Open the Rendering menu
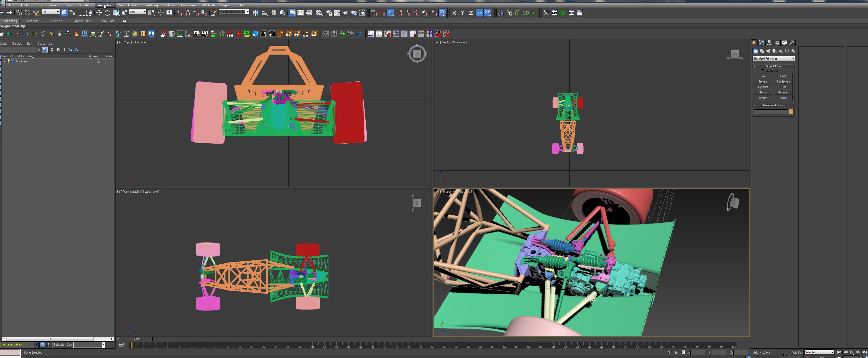The width and height of the screenshot is (868, 358). point(150,5)
